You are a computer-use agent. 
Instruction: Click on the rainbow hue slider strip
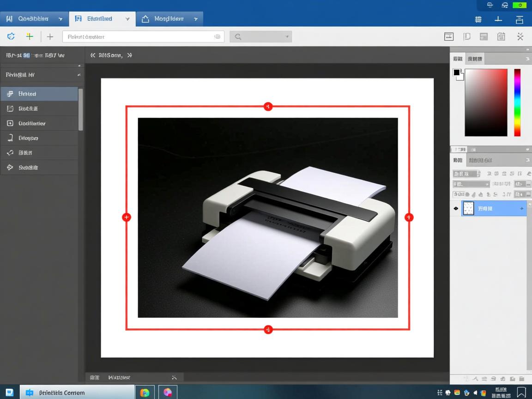pos(517,103)
